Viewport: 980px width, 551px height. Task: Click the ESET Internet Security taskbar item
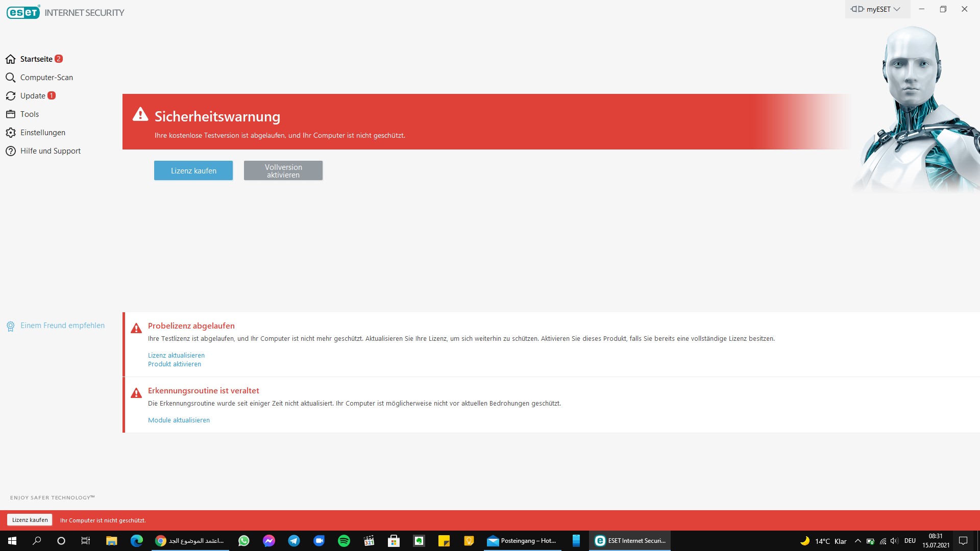point(630,541)
